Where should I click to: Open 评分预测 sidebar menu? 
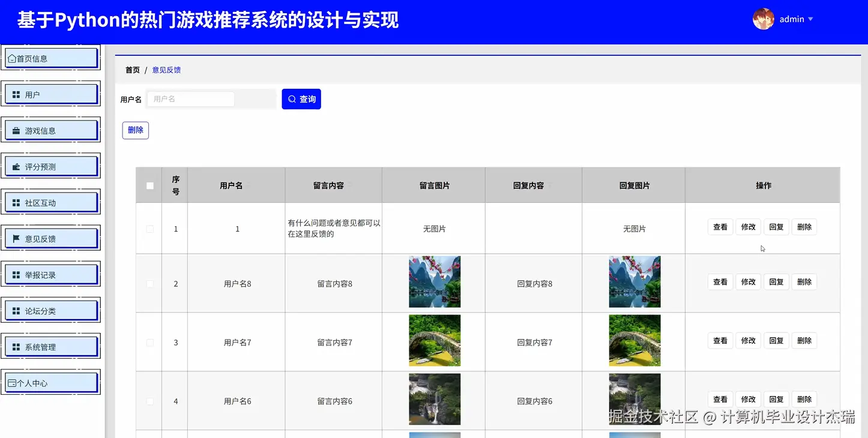pos(51,166)
